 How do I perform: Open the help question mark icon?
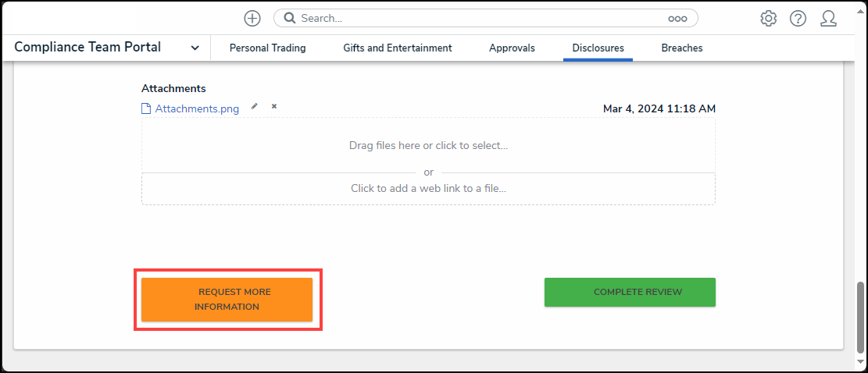[x=798, y=18]
